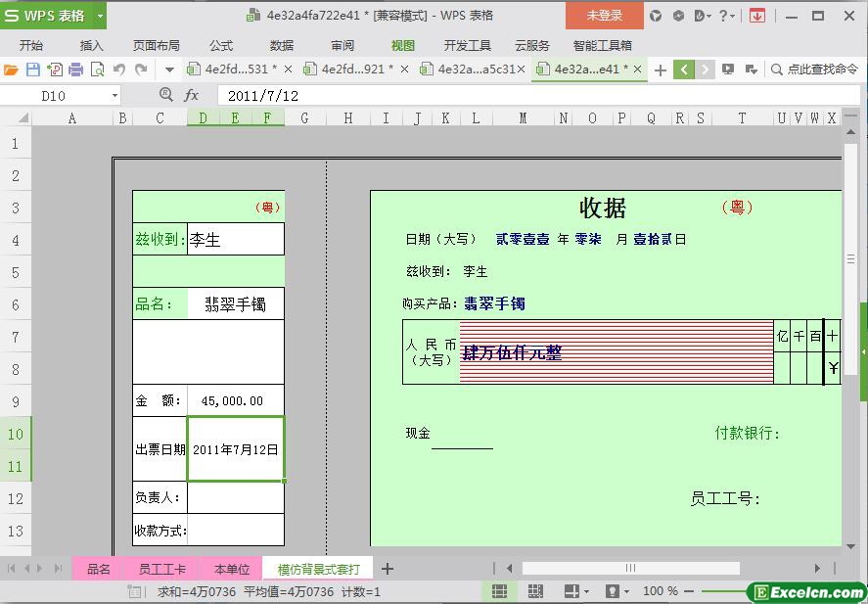Screen dimensions: 868x604
Task: Open the 公式 ribbon tab
Action: [221, 45]
